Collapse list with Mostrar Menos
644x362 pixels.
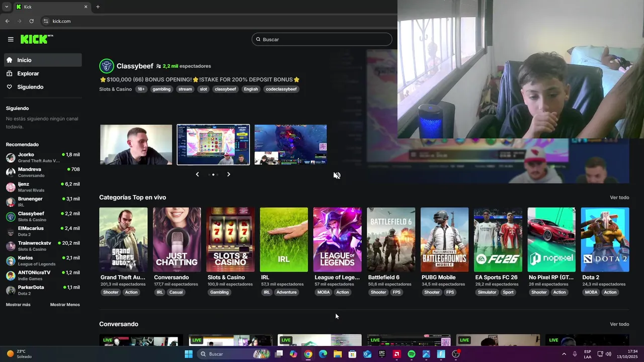[x=65, y=305]
